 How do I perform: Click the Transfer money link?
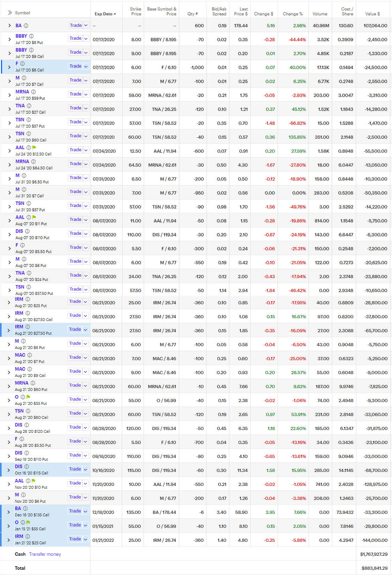click(x=45, y=554)
